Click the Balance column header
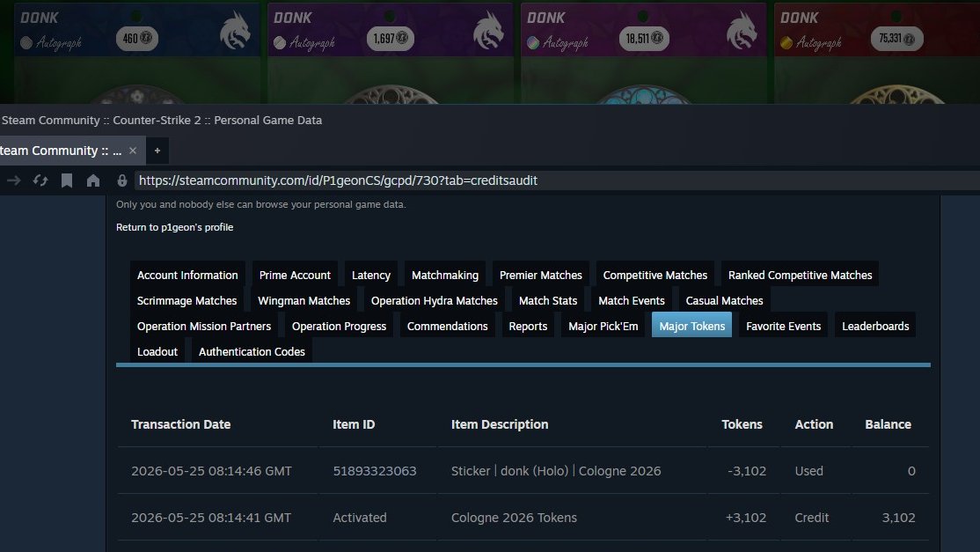 889,424
